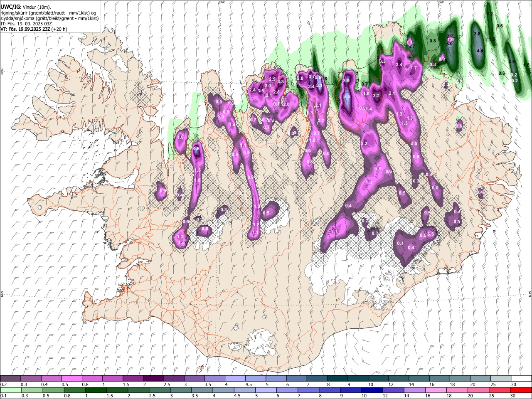
Task: Click the deep blue swatch at 10 in the bottom scale
Action: 372,390
